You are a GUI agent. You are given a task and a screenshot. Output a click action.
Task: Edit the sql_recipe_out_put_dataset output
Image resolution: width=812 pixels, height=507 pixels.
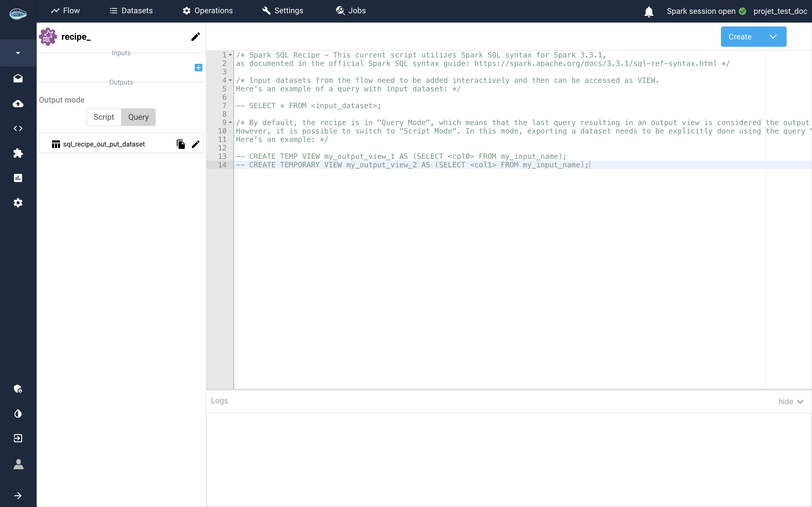click(196, 144)
